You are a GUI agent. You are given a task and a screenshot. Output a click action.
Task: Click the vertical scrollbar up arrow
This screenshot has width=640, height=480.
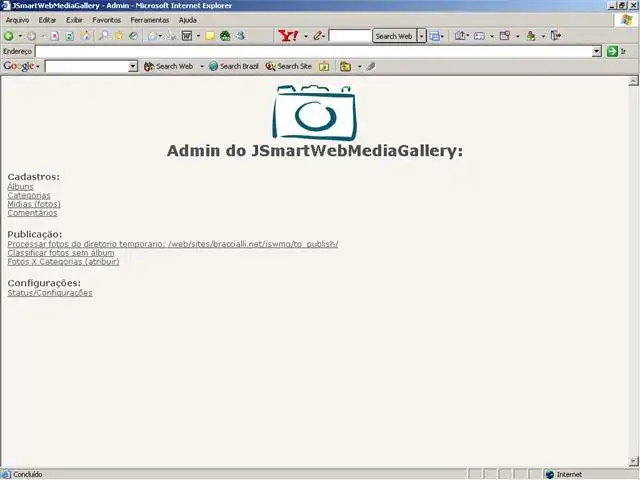point(633,80)
